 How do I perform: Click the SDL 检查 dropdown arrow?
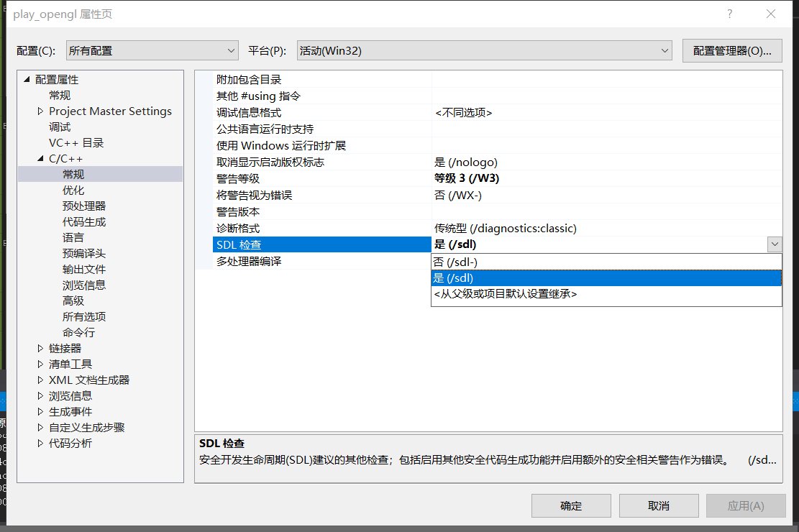(775, 244)
